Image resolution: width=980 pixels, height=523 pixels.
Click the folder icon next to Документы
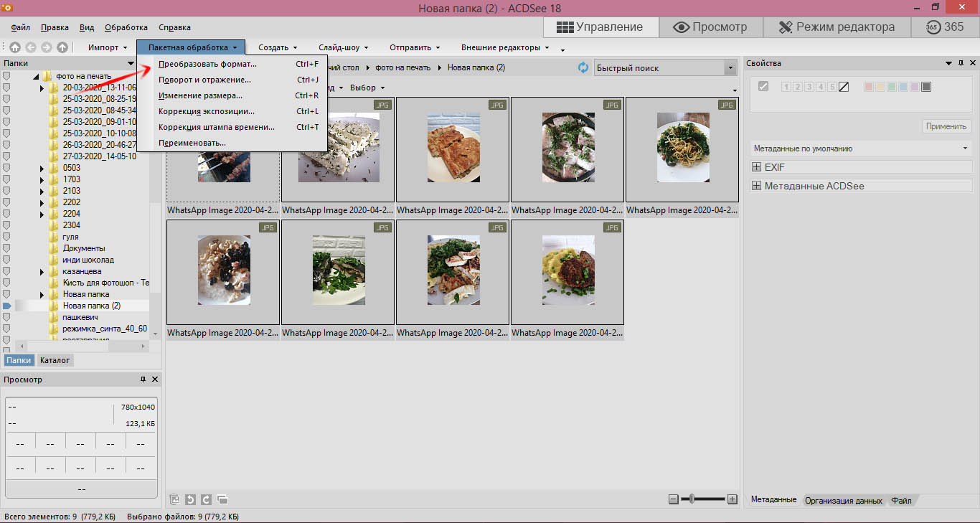point(55,248)
